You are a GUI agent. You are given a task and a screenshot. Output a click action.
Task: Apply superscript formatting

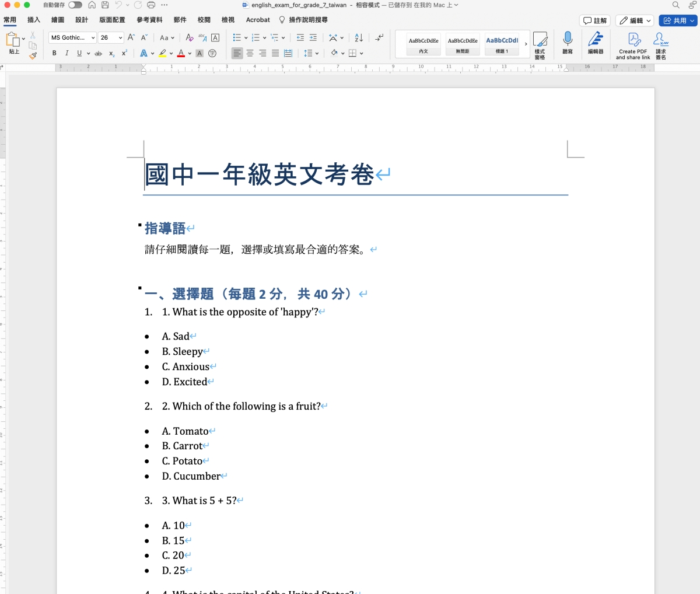pyautogui.click(x=124, y=53)
